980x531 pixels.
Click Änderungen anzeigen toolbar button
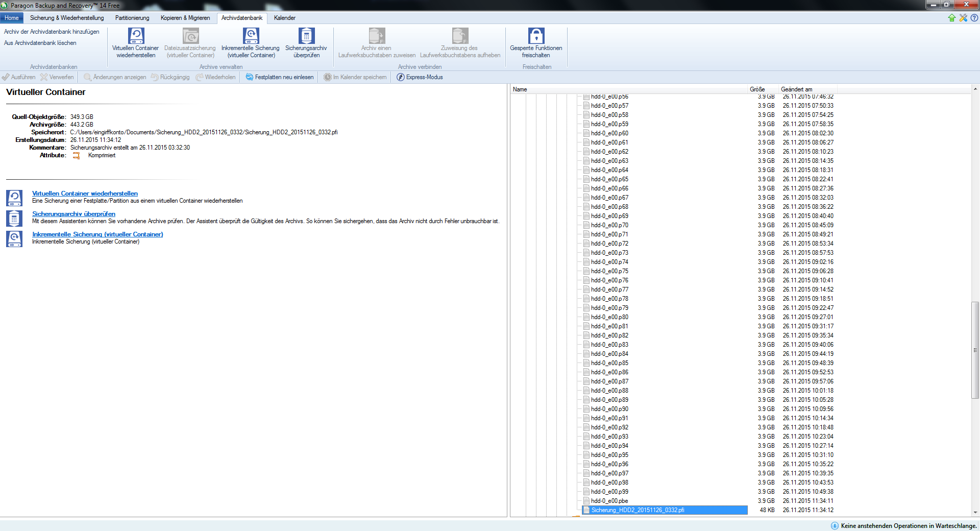click(115, 77)
